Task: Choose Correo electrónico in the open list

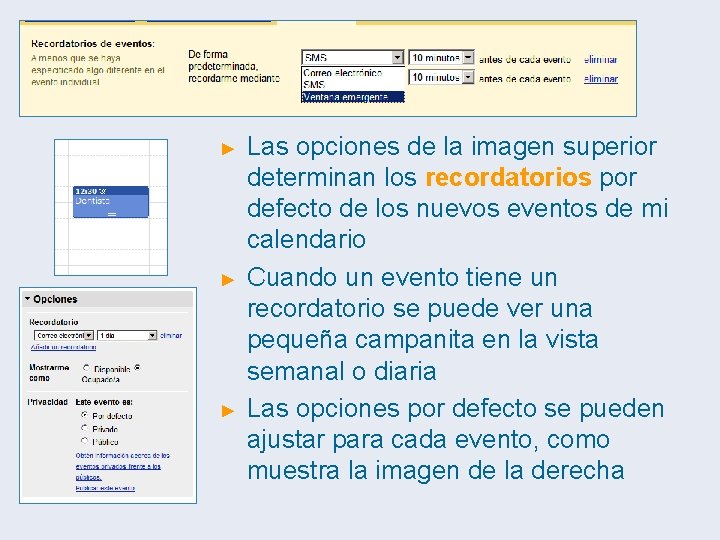Action: 353,73
